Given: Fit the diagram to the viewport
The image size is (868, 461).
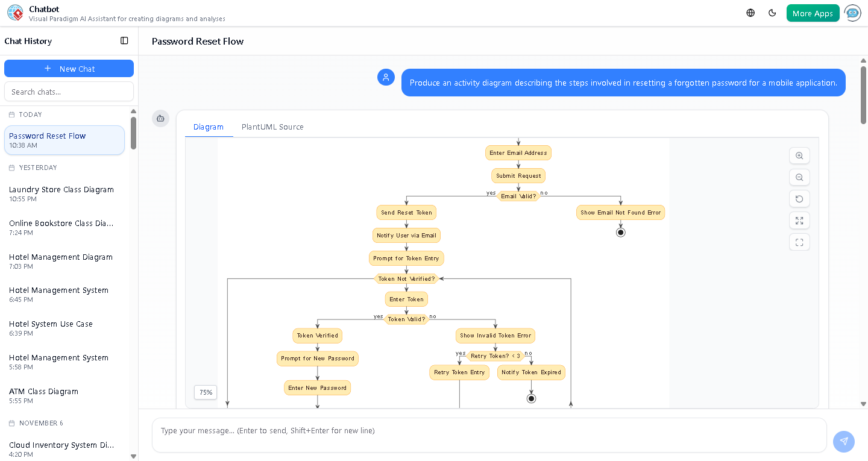Looking at the screenshot, I should pyautogui.click(x=799, y=242).
